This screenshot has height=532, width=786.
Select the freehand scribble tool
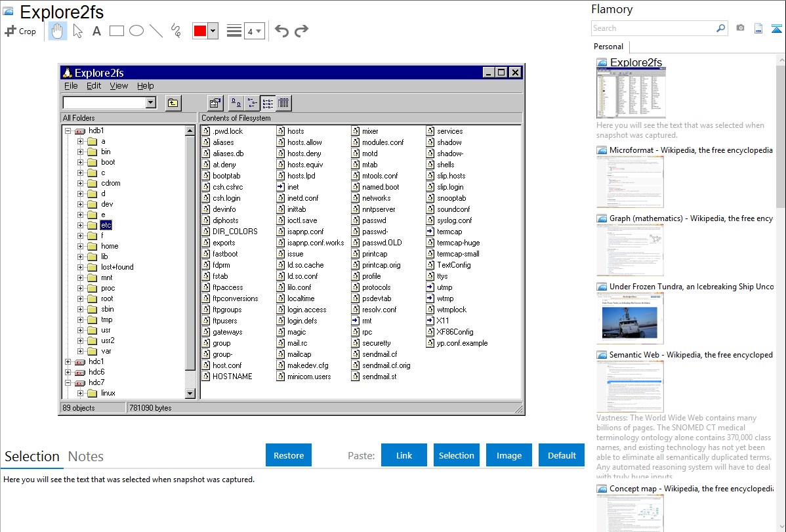pyautogui.click(x=176, y=31)
